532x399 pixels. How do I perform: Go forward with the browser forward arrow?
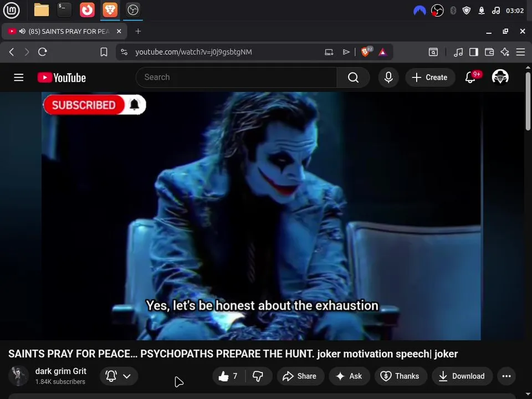pyautogui.click(x=27, y=52)
